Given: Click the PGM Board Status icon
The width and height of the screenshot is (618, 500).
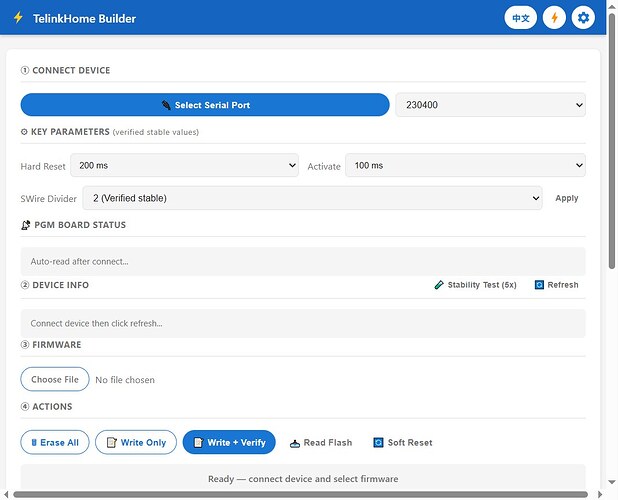Looking at the screenshot, I should pos(26,225).
